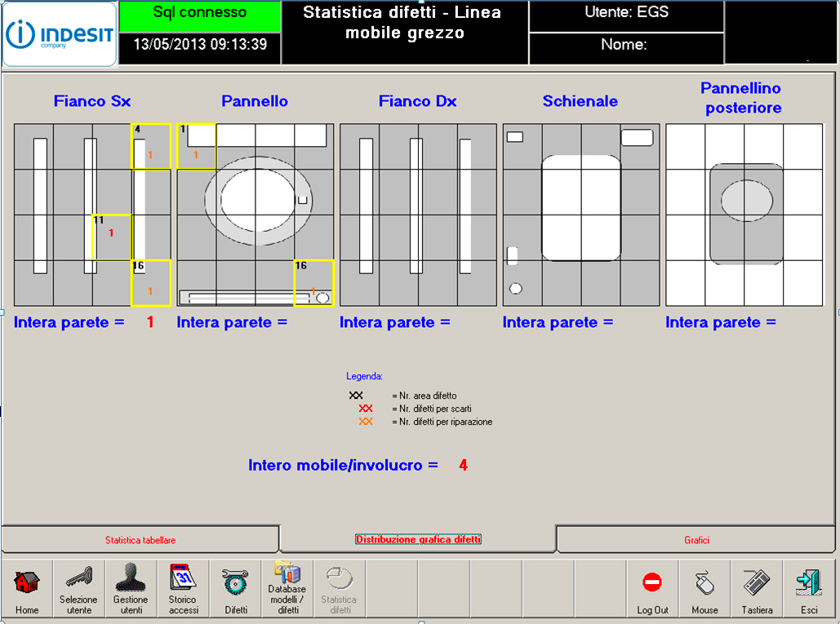Screen dimensions: 840x624
Task: Toggle the Mouse input option
Action: pos(704,589)
